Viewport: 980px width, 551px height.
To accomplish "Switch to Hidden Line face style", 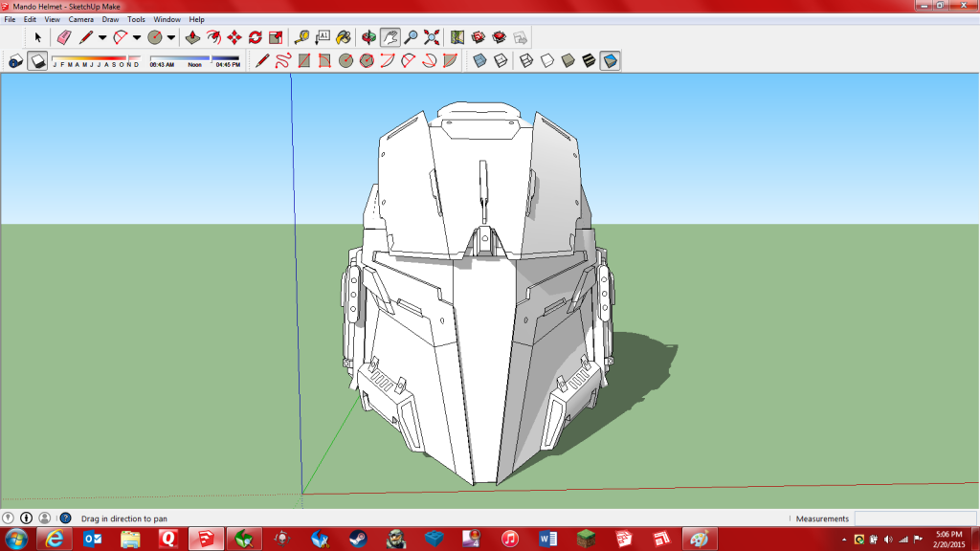I will pyautogui.click(x=546, y=60).
